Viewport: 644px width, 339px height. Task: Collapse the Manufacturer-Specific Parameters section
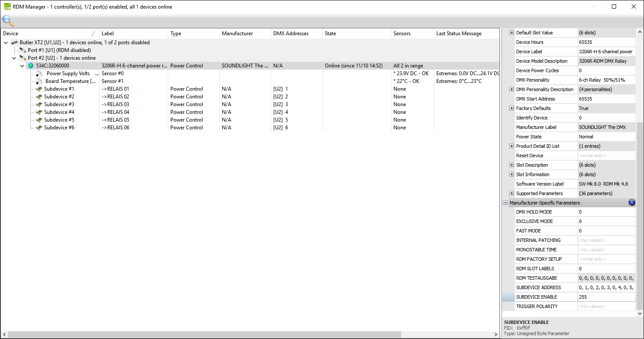pos(505,203)
